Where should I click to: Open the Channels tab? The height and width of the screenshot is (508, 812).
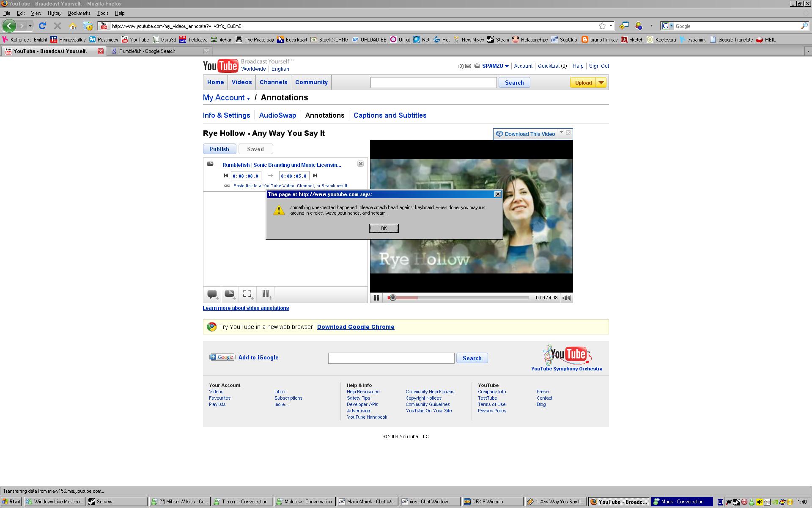[x=273, y=82]
